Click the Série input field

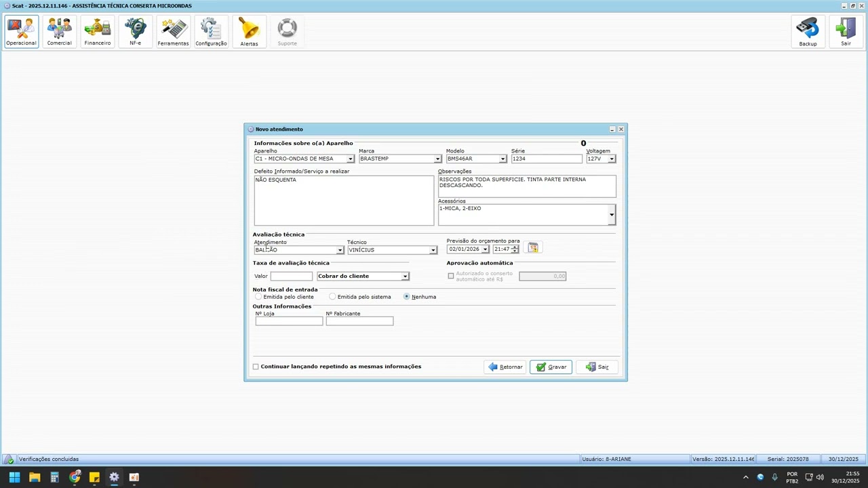point(547,159)
